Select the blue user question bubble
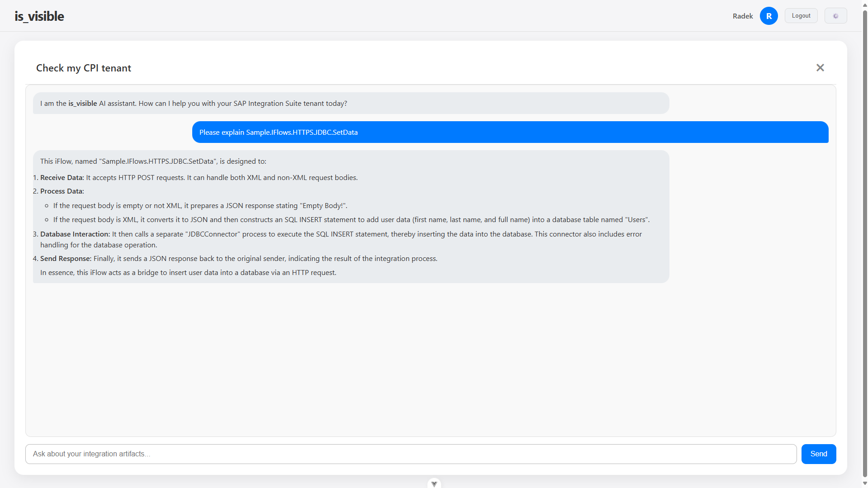868x488 pixels. [x=510, y=132]
